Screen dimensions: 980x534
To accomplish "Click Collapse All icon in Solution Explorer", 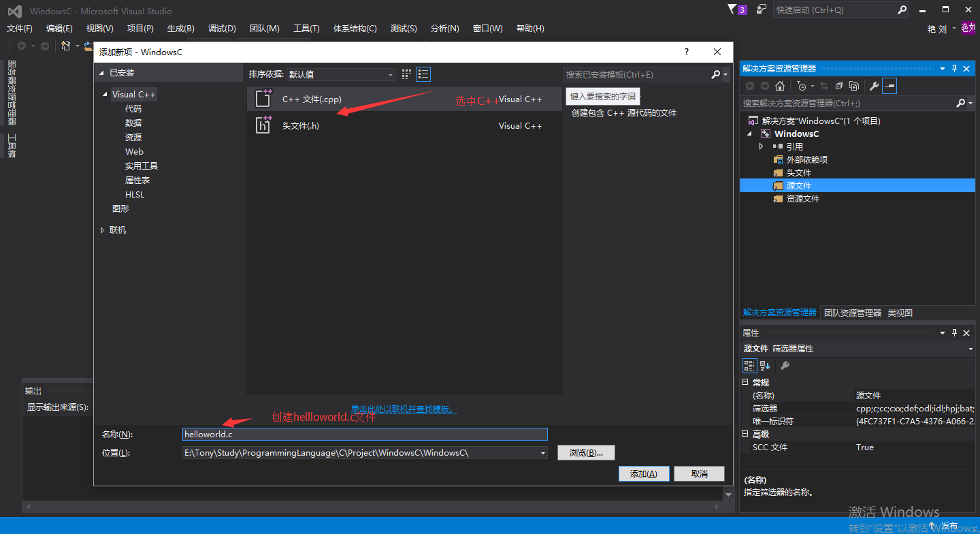I will tap(838, 86).
